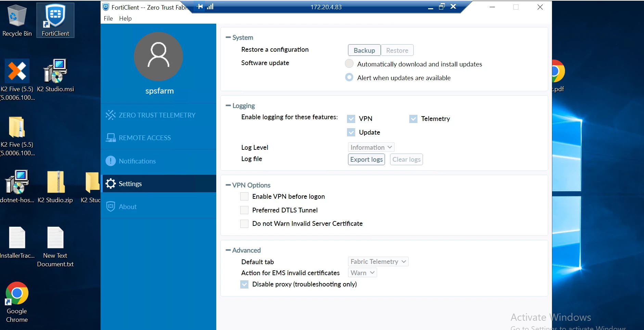644x330 pixels.
Task: Select automatically download and install updates
Action: (349, 64)
